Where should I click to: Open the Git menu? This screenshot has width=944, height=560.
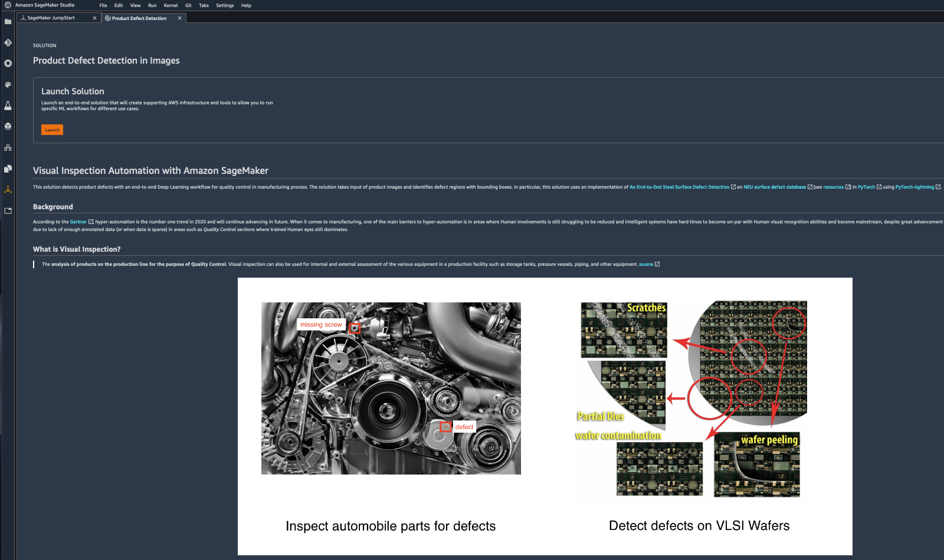tap(188, 5)
